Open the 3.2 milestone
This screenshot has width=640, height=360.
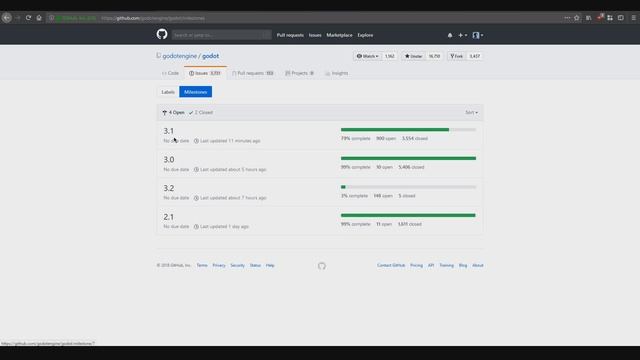click(x=169, y=188)
